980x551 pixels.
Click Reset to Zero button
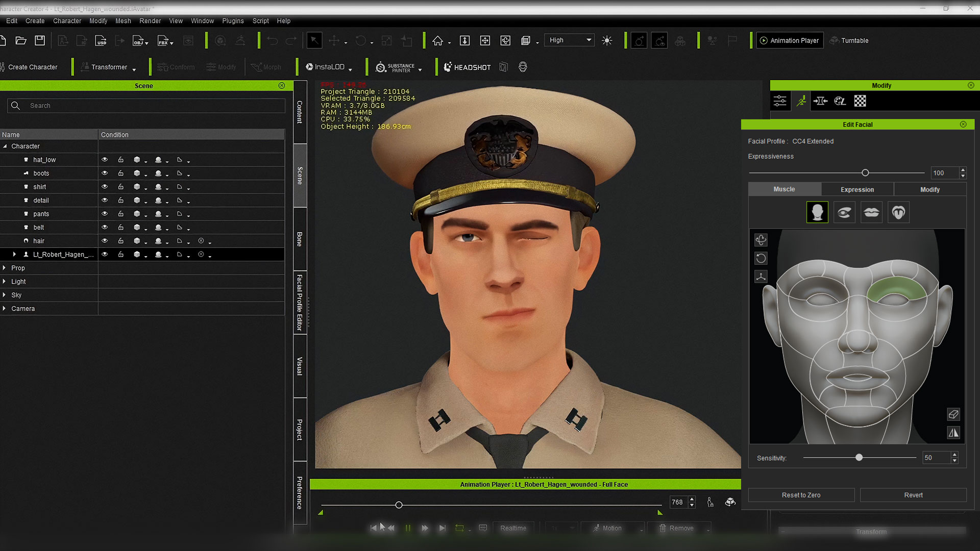tap(801, 495)
